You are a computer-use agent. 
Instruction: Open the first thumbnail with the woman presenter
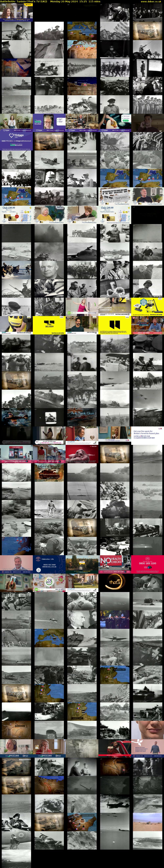point(16,12)
